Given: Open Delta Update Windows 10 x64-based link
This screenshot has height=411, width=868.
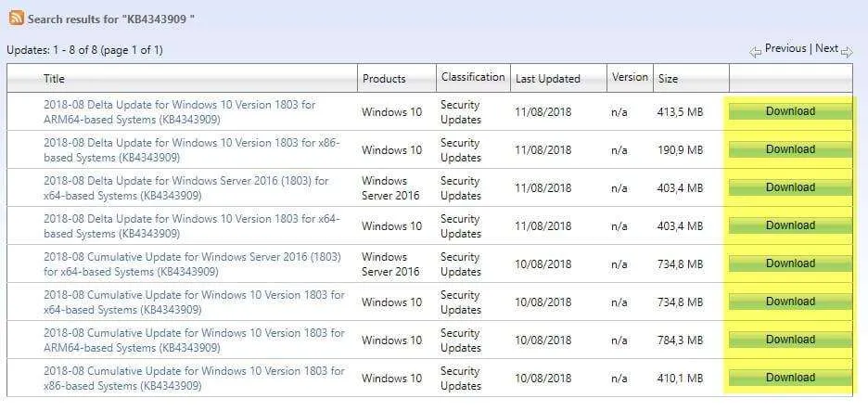Looking at the screenshot, I should click(x=192, y=226).
